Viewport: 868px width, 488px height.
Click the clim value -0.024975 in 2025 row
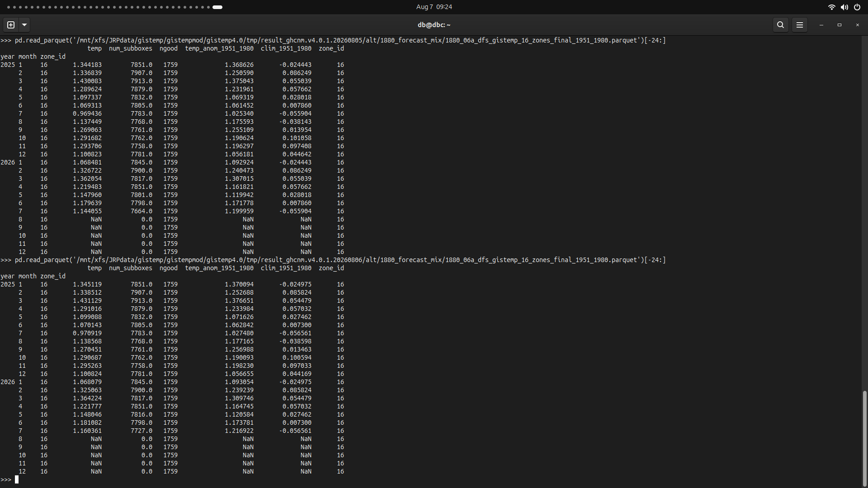(295, 284)
